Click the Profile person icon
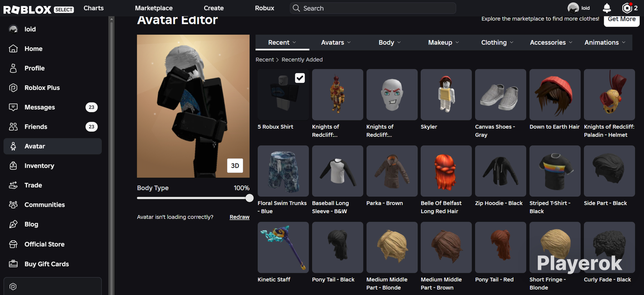Screen dimensions: 644x295 pos(13,68)
